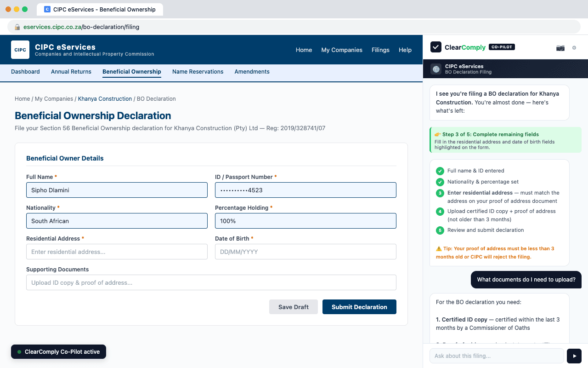Click the CIPC eServices header title text
588x368 pixels.
click(65, 47)
